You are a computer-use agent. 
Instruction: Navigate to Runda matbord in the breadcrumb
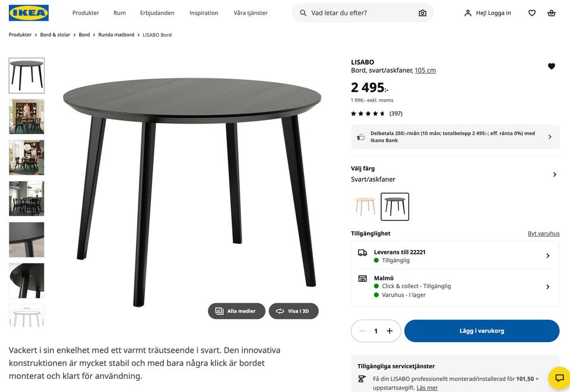coord(116,34)
